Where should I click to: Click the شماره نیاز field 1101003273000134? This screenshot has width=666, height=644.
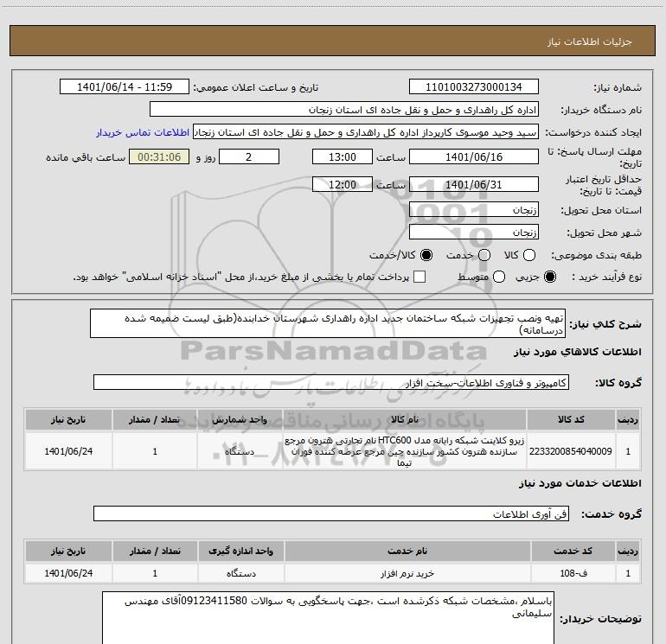click(x=474, y=87)
